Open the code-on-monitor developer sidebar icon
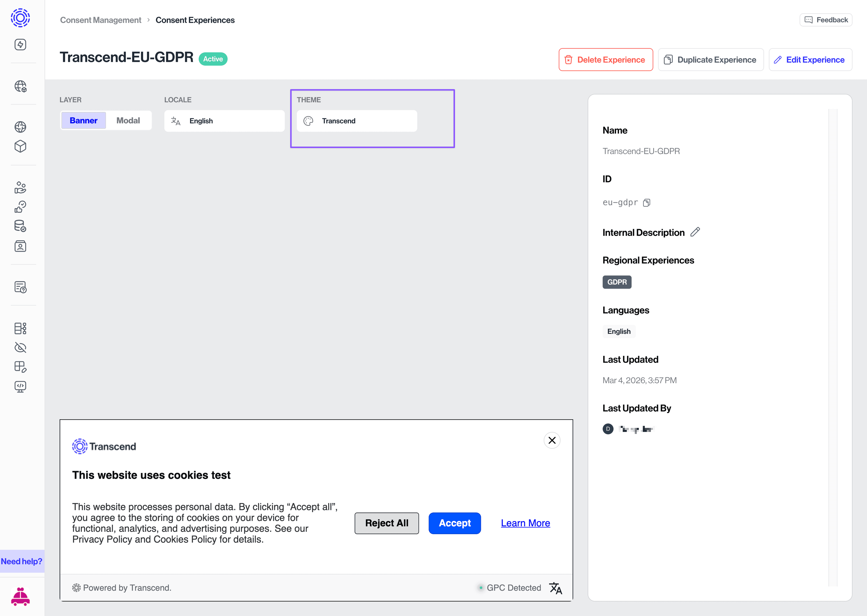867x616 pixels. (20, 387)
